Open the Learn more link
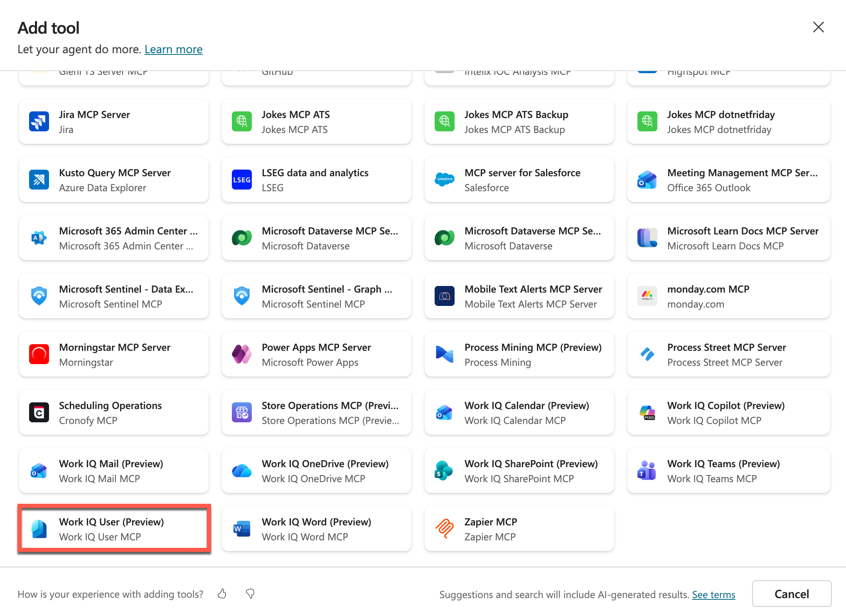The width and height of the screenshot is (846, 616). pos(173,49)
